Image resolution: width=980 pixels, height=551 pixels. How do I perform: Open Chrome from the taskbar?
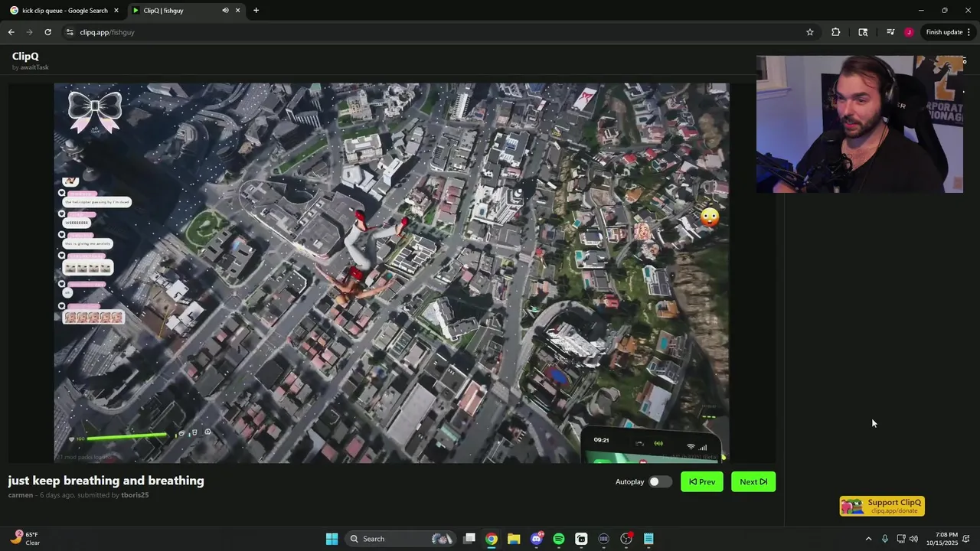point(492,539)
